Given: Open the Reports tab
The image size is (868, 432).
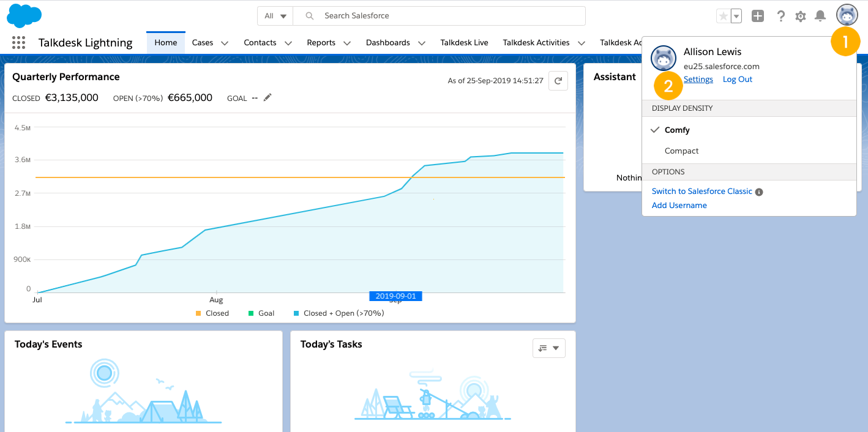Looking at the screenshot, I should (x=321, y=42).
